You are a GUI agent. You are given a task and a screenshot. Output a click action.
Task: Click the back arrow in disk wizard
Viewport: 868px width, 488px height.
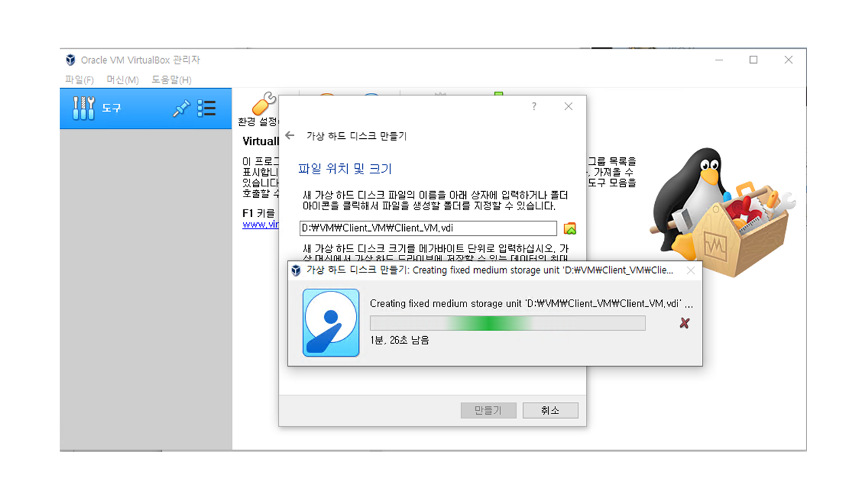pyautogui.click(x=290, y=136)
